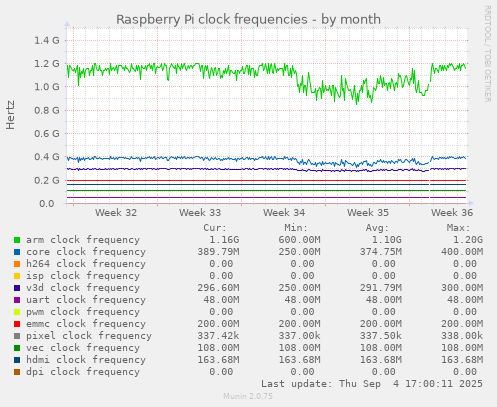Click the '0.8 G' y-axis tick label
The height and width of the screenshot is (407, 497).
47,110
